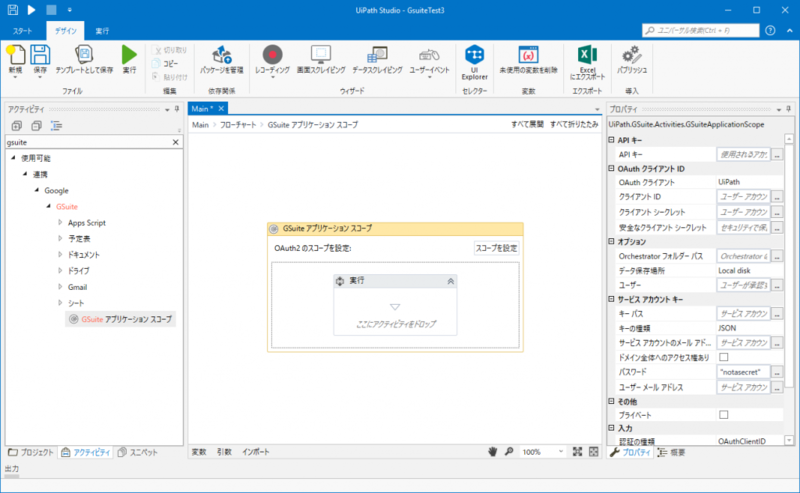Open the 引数 (Arguments) panel
The image size is (800, 493).
pyautogui.click(x=224, y=452)
